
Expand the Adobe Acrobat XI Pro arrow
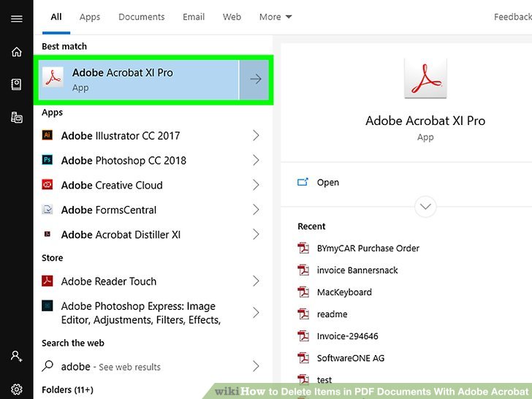(x=254, y=80)
